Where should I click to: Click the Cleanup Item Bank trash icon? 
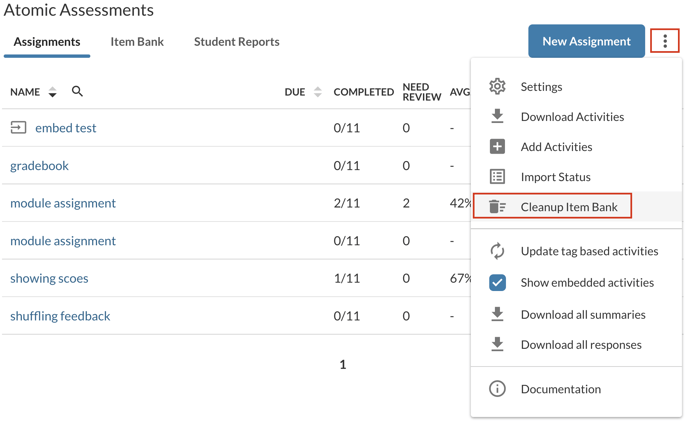click(497, 207)
